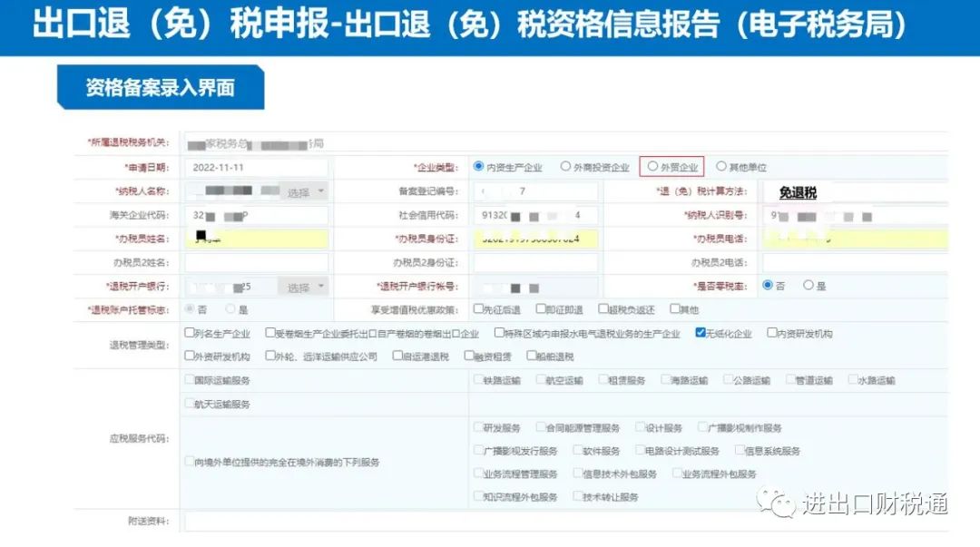The image size is (980, 547).
Task: Check the 内资研发机构 checkbox
Action: point(772,333)
